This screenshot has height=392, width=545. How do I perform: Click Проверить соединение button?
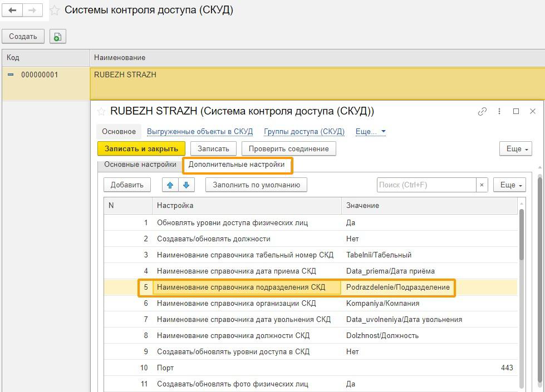[x=288, y=148]
